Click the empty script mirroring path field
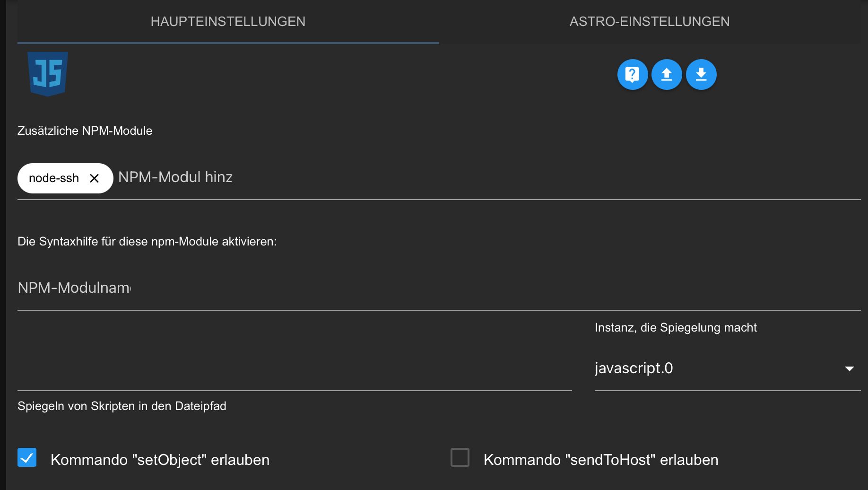 [294, 368]
